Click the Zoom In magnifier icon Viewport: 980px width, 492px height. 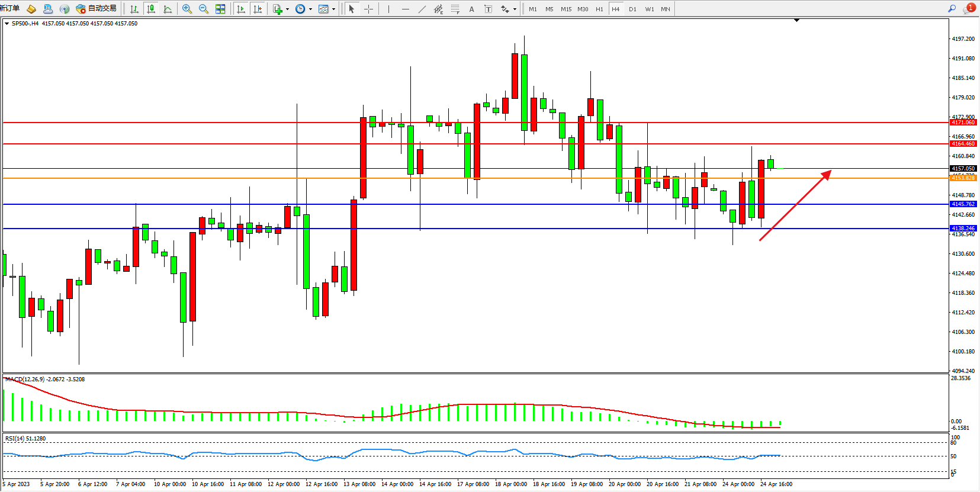[187, 9]
